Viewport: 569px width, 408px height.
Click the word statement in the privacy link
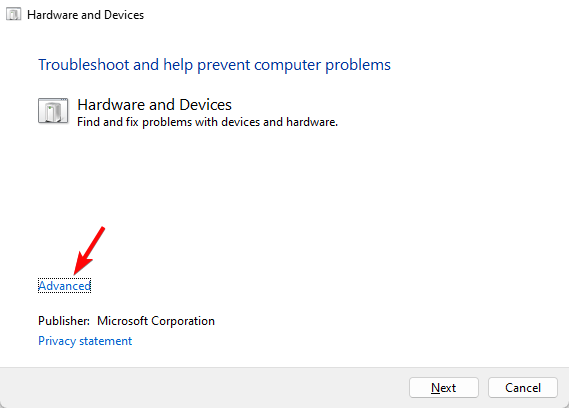coord(106,341)
